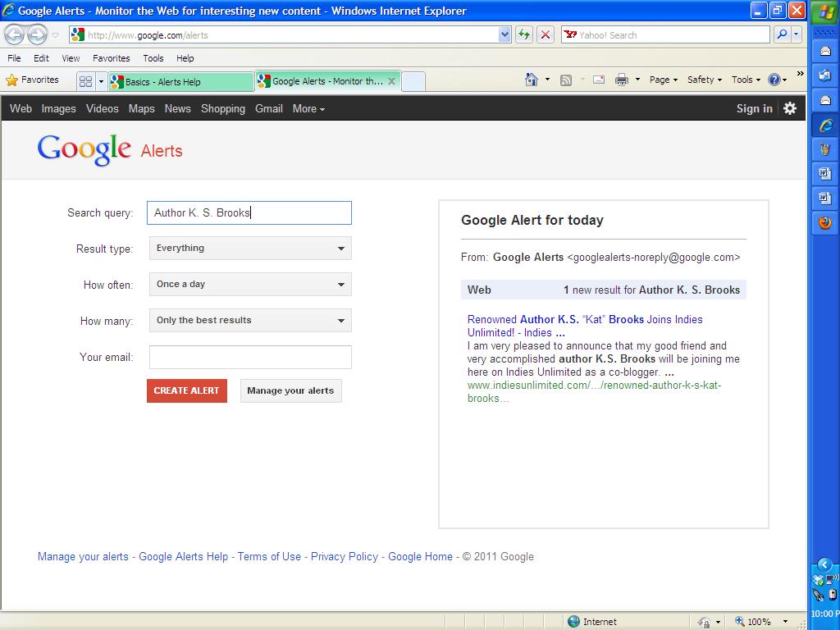Click the blue Help question-mark icon

click(774, 80)
